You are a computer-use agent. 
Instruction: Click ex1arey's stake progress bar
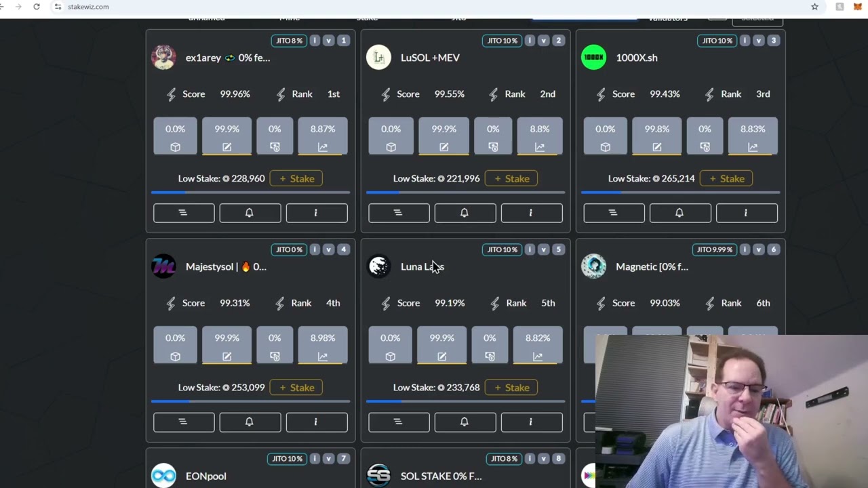[x=250, y=192]
